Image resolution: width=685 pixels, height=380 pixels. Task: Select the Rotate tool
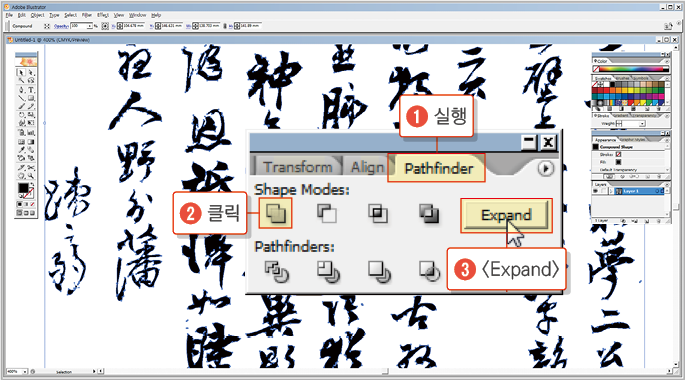(21, 114)
